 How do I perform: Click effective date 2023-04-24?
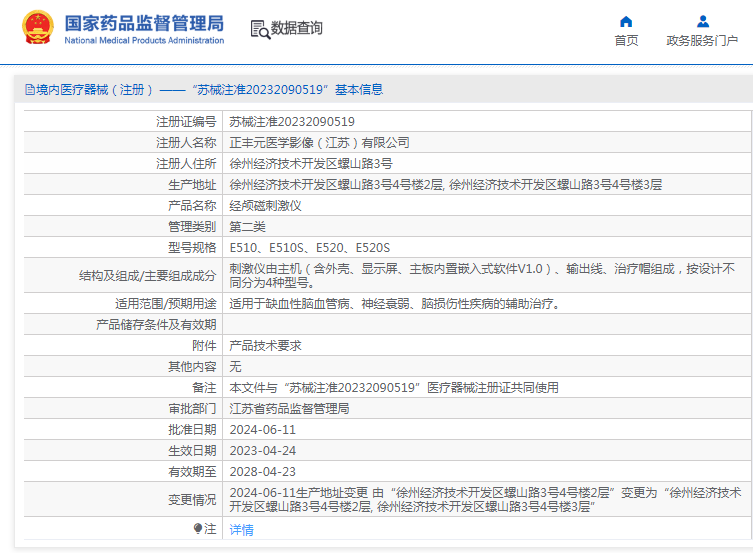coord(263,451)
